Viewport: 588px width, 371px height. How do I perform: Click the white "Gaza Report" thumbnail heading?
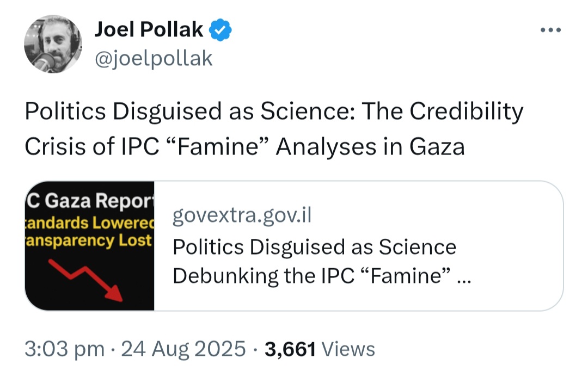point(90,200)
